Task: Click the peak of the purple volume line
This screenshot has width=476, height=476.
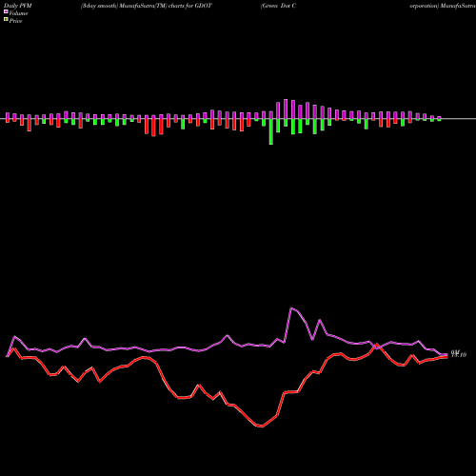Action: (291, 307)
